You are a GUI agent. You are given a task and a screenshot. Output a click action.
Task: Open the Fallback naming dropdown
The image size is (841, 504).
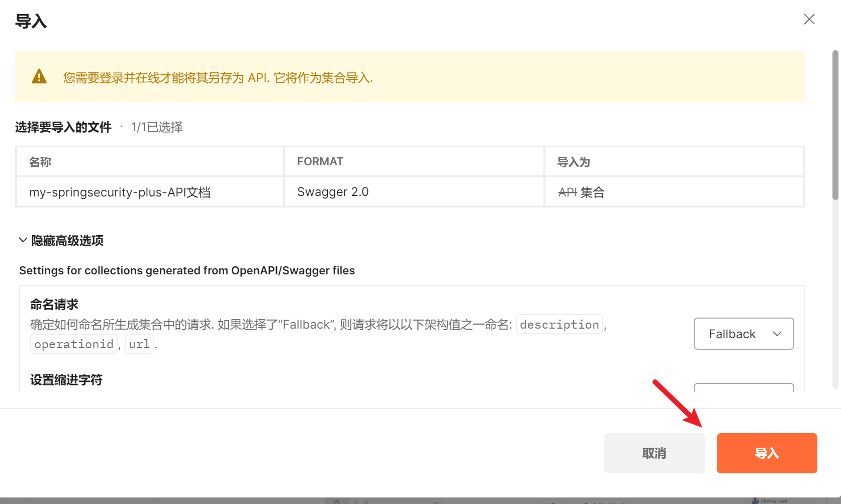[743, 334]
